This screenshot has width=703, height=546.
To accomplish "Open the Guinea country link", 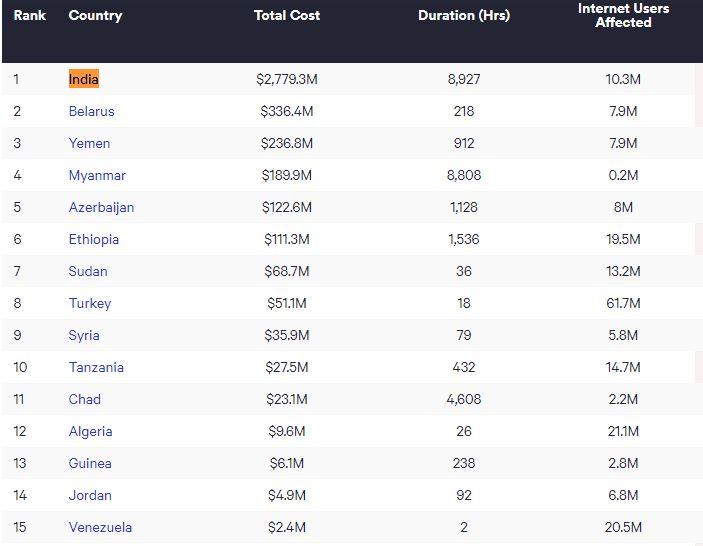I will 90,463.
